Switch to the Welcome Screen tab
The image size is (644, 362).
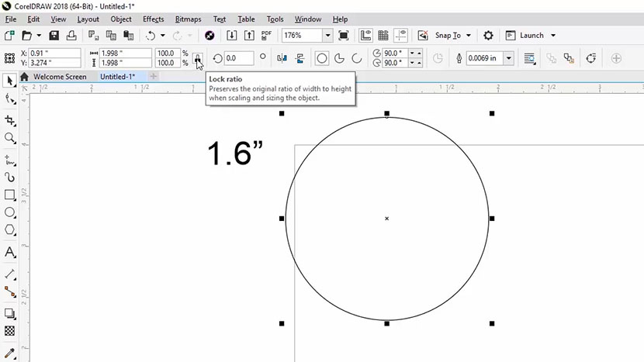59,77
